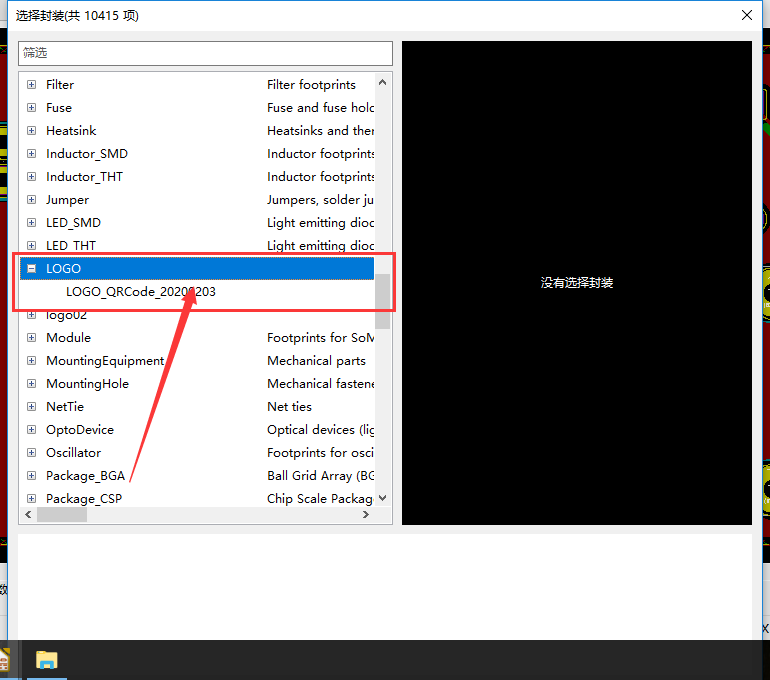Click the 'Jumpers, solder ju' description

coord(320,200)
